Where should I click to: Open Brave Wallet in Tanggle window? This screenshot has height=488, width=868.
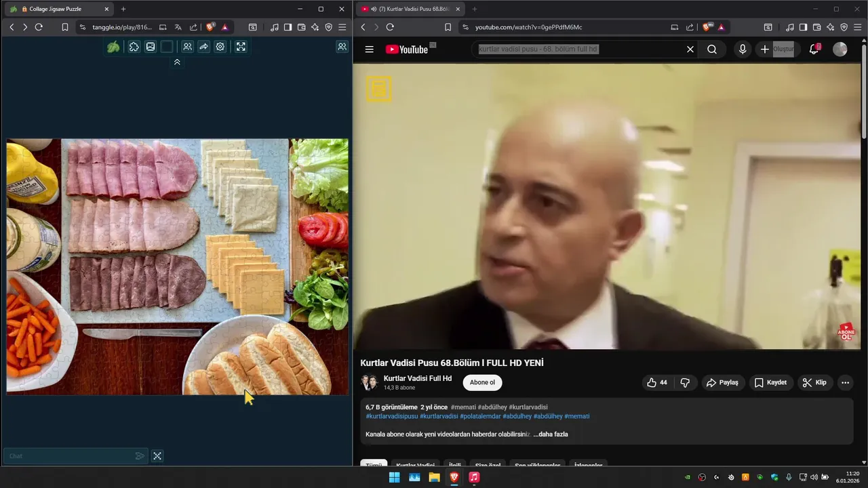pos(301,27)
